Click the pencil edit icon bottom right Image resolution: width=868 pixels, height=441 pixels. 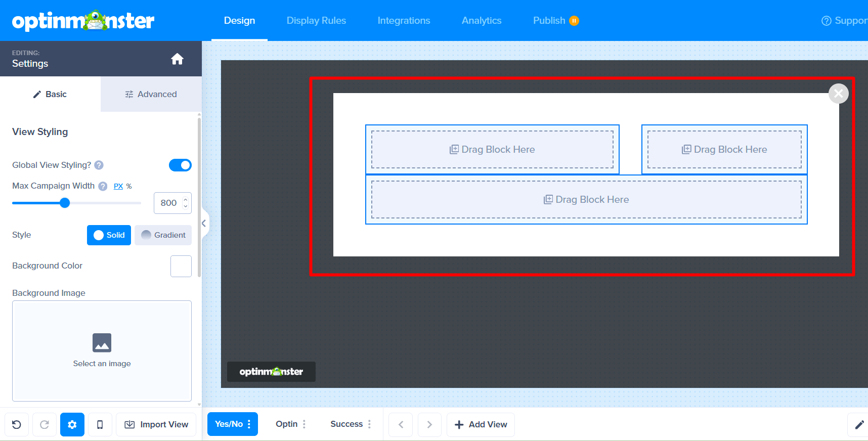click(859, 424)
